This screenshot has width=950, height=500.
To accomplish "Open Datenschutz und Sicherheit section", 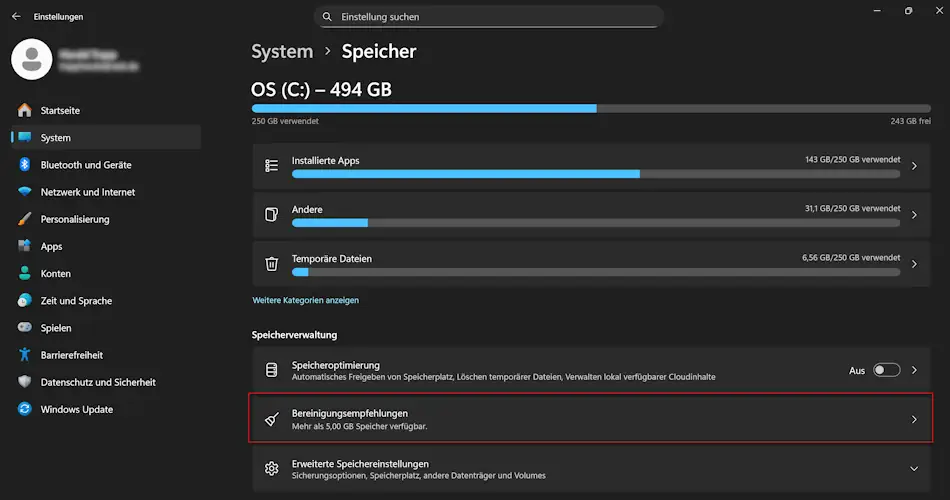I will [97, 382].
